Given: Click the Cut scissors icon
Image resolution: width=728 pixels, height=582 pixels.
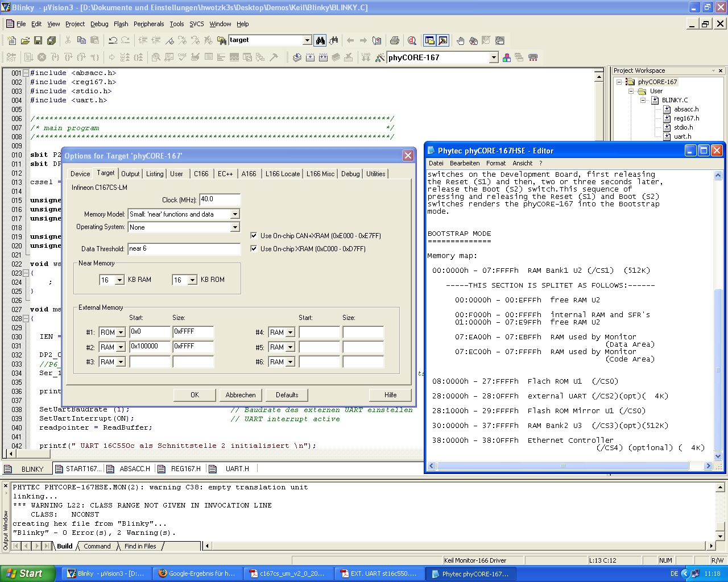Looking at the screenshot, I should pyautogui.click(x=68, y=40).
